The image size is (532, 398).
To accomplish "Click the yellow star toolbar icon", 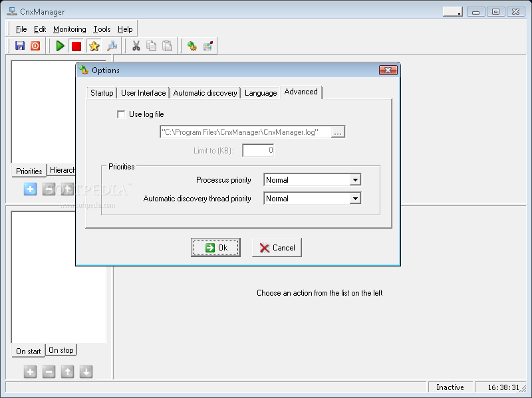I will 94,46.
